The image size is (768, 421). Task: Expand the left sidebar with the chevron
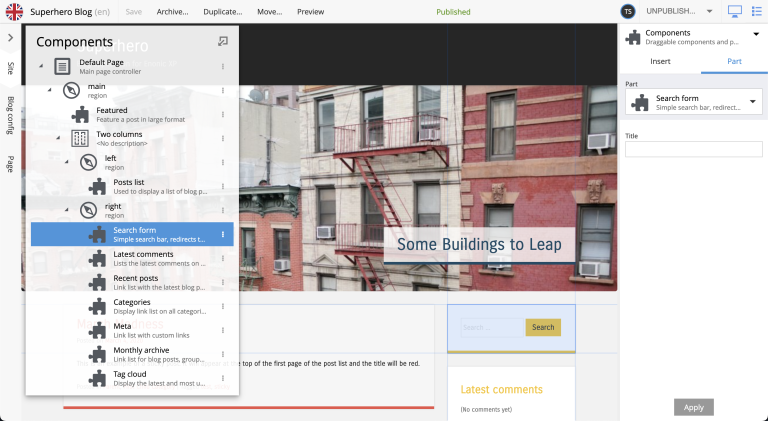(x=10, y=38)
